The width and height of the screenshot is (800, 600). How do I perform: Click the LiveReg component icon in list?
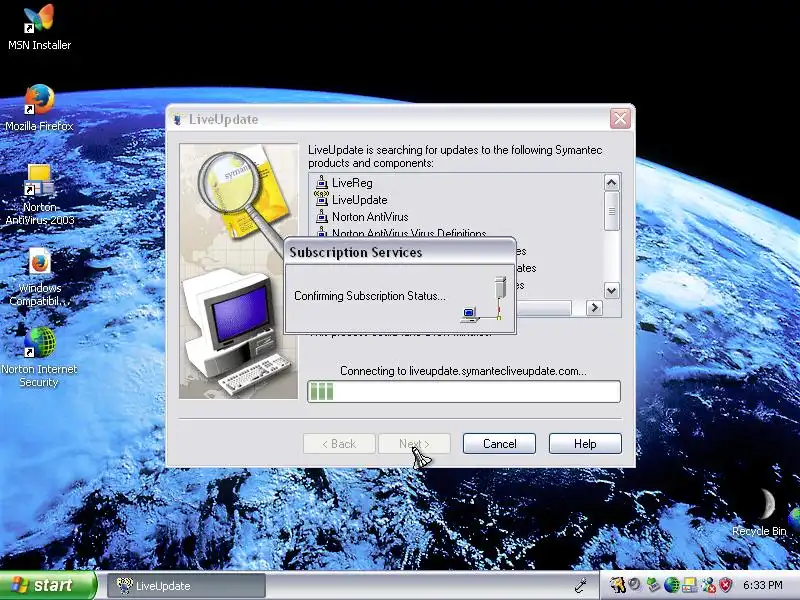point(321,182)
